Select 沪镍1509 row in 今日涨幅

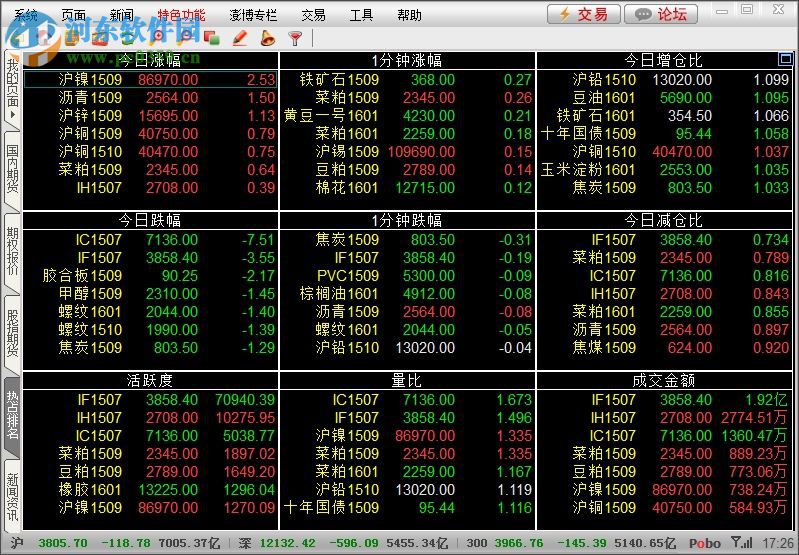[x=150, y=80]
